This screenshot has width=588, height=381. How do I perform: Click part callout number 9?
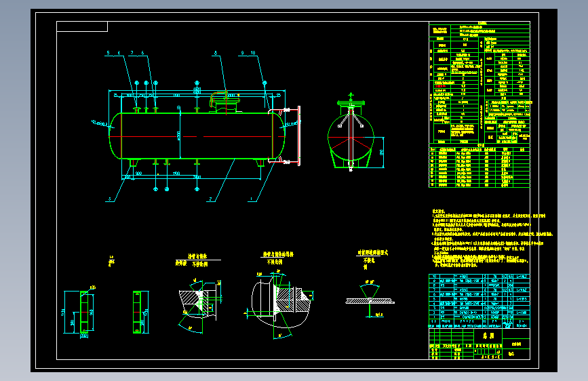[x=242, y=53]
